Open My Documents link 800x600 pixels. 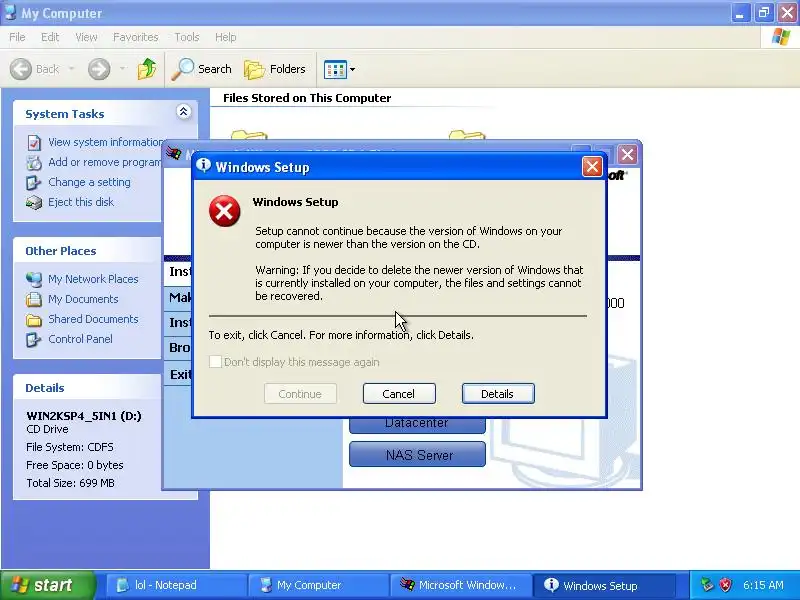click(x=83, y=299)
